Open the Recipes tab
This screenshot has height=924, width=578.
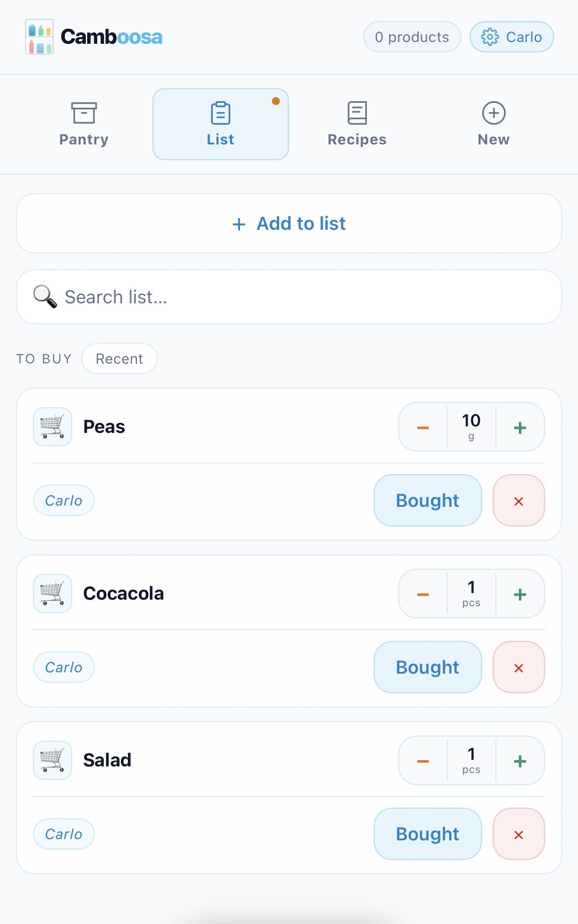tap(357, 124)
